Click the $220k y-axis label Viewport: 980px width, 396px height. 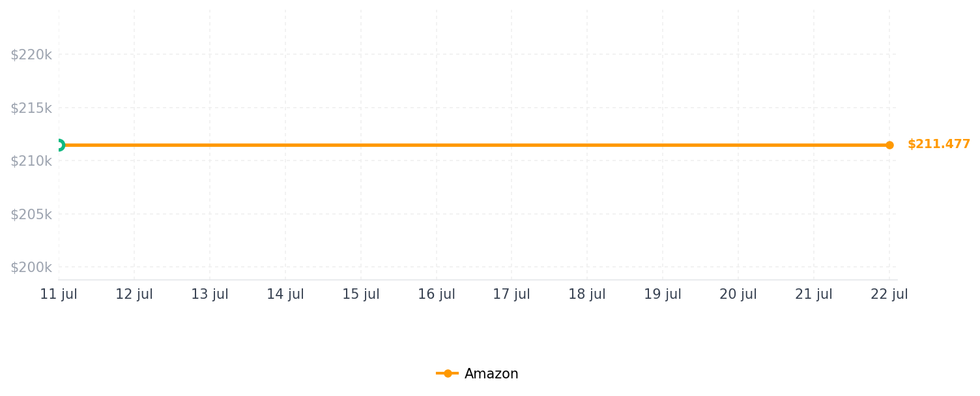point(31,55)
